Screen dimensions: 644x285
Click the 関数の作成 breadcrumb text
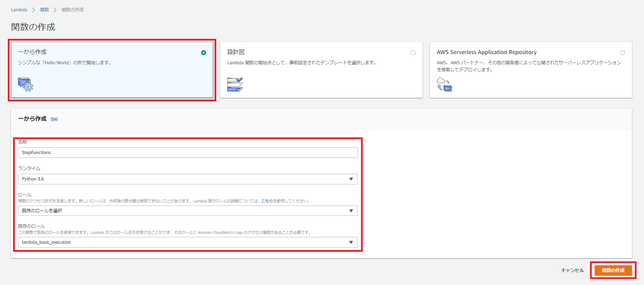(73, 10)
